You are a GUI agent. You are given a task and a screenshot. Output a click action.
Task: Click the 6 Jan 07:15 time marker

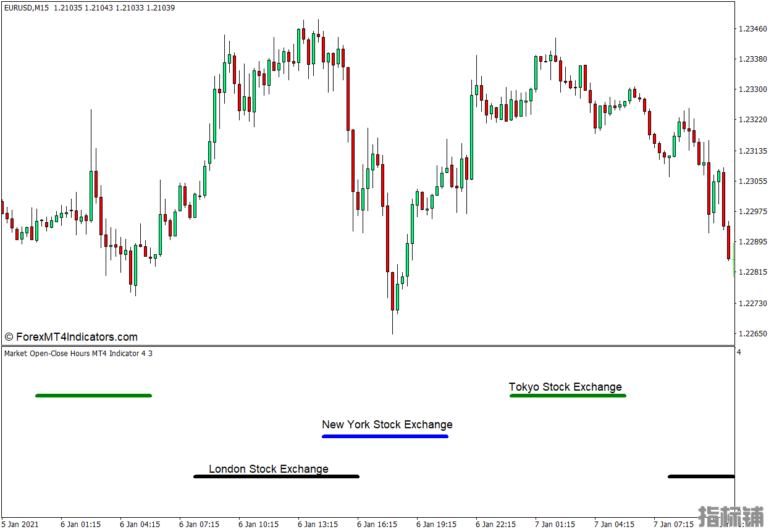(199, 524)
